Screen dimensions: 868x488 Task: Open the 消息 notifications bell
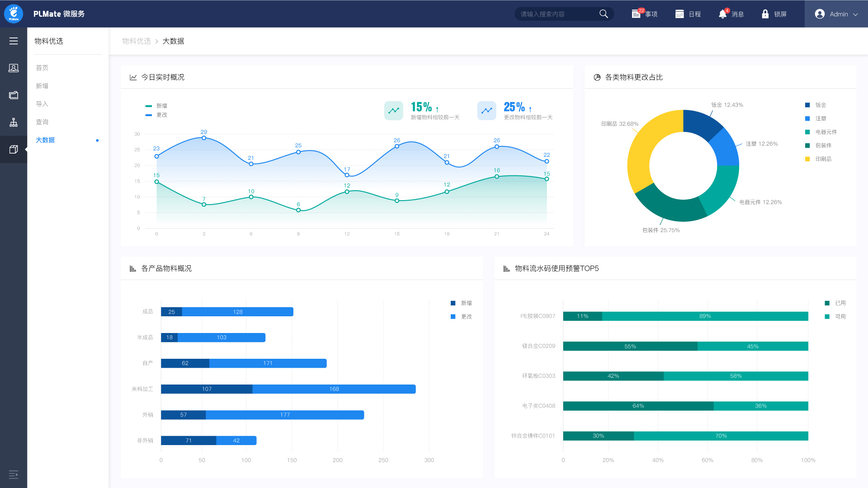pyautogui.click(x=723, y=14)
